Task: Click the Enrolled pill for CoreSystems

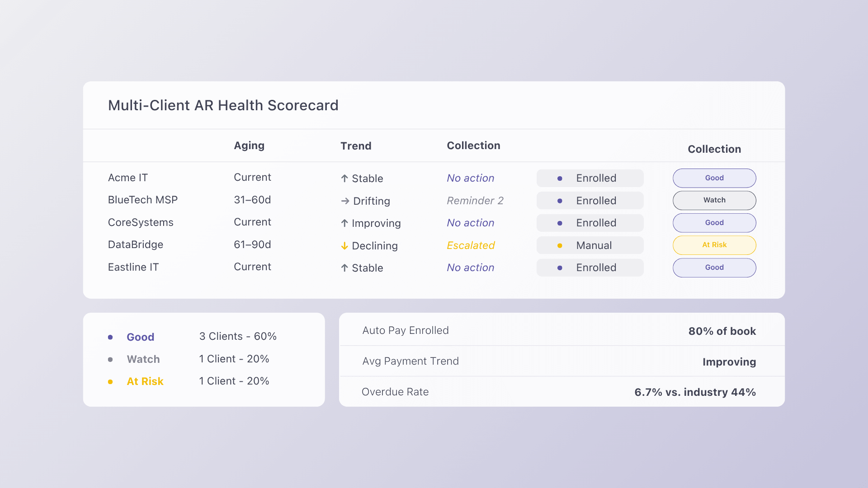Action: point(590,223)
